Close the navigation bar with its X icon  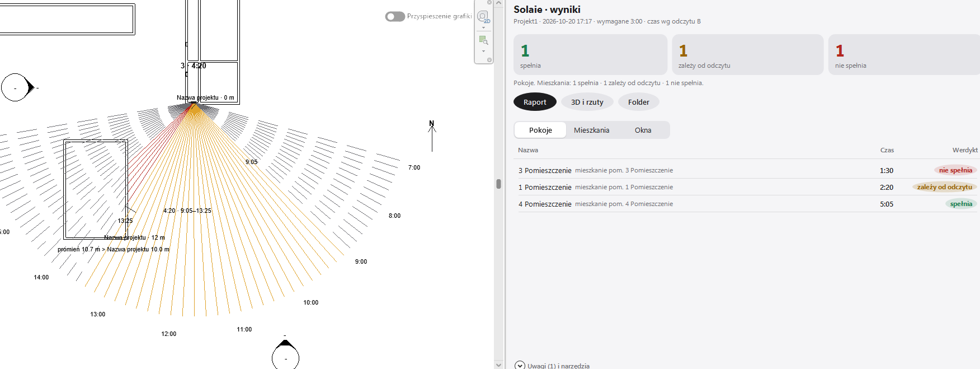tap(489, 3)
